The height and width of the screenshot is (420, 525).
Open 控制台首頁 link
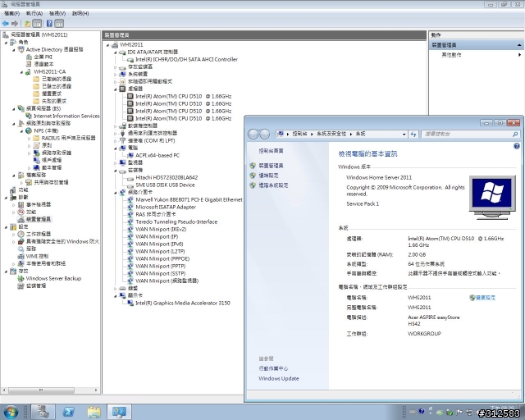[x=271, y=151]
